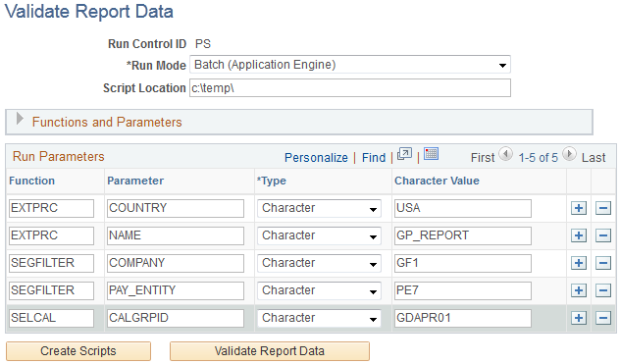Click the Find link

pyautogui.click(x=374, y=158)
